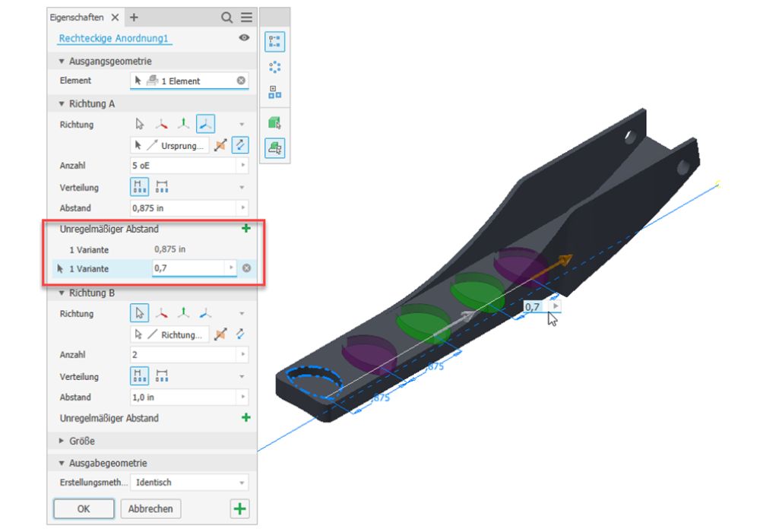
Task: Expand the Größe section
Action: click(x=62, y=441)
